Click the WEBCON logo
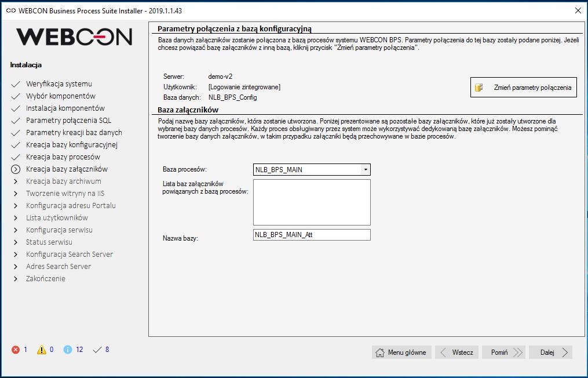 click(74, 37)
